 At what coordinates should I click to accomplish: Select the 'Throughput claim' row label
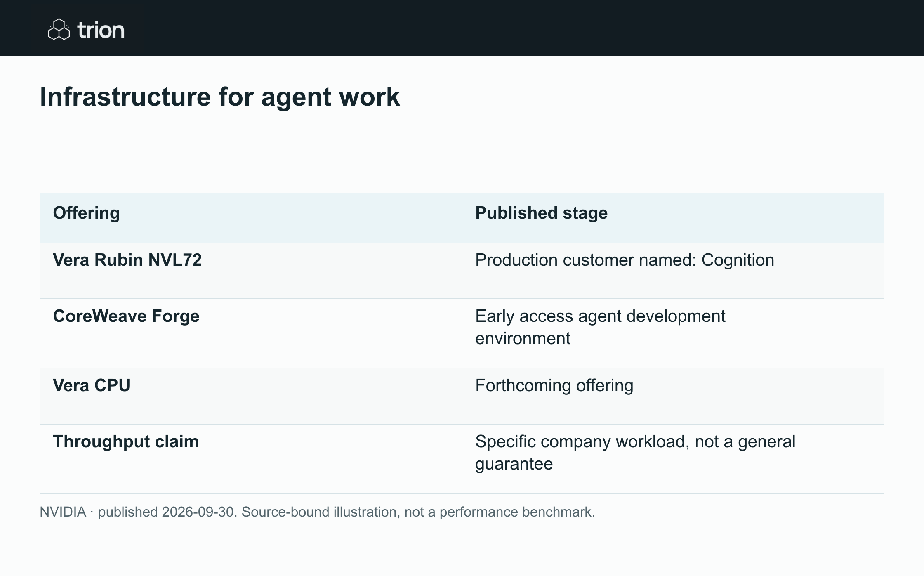[x=125, y=441]
